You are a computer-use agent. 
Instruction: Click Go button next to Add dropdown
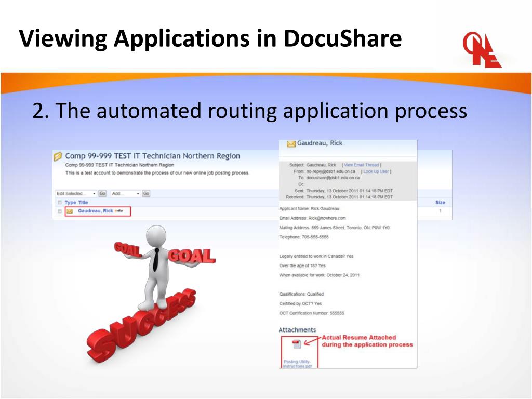146,193
